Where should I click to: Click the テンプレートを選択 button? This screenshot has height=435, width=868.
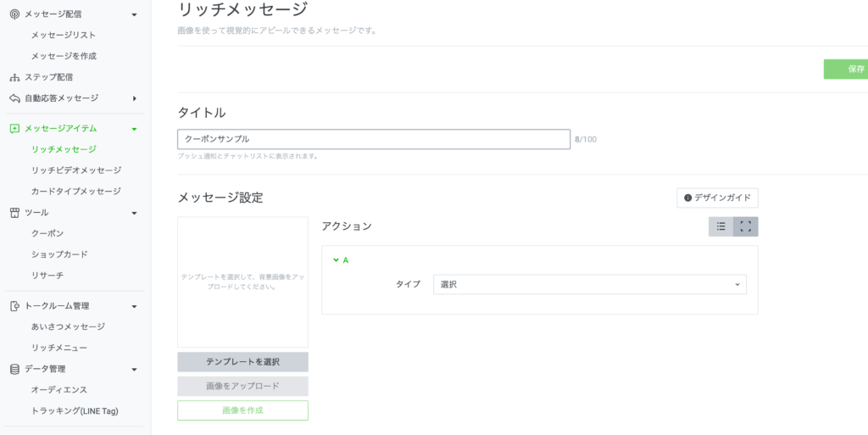coord(242,362)
